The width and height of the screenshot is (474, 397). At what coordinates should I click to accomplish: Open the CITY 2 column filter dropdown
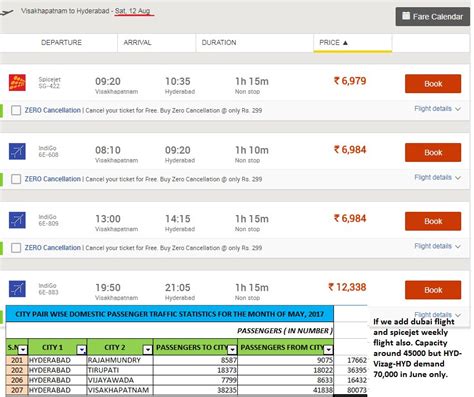(147, 349)
